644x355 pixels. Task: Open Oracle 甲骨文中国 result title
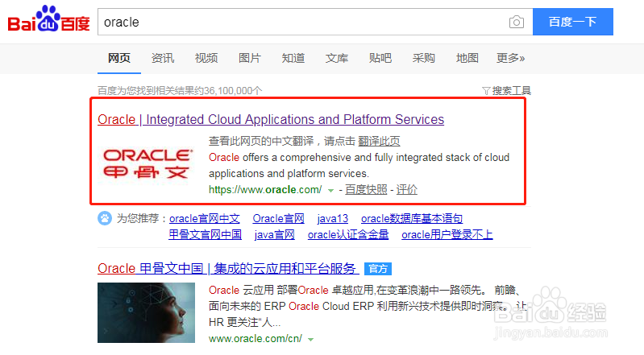(228, 268)
